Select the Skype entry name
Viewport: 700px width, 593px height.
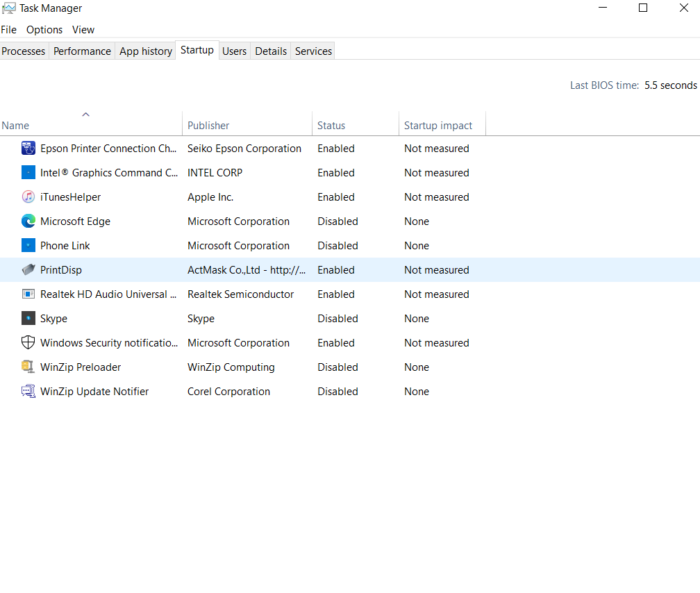53,319
